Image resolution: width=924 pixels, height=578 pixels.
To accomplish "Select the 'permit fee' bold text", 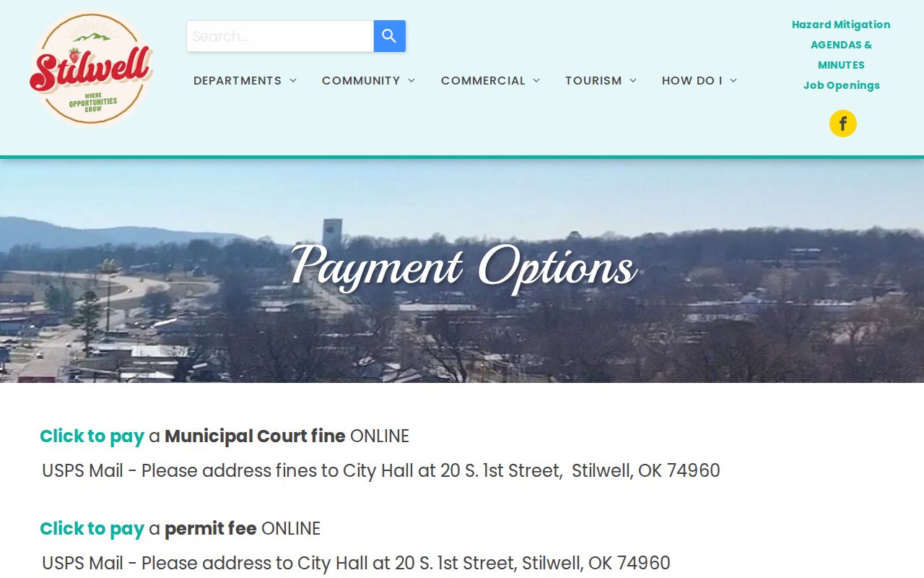I will pos(211,529).
